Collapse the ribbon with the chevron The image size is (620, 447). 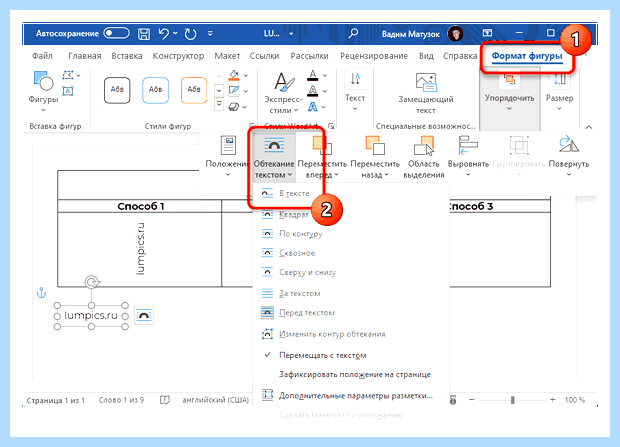589,127
